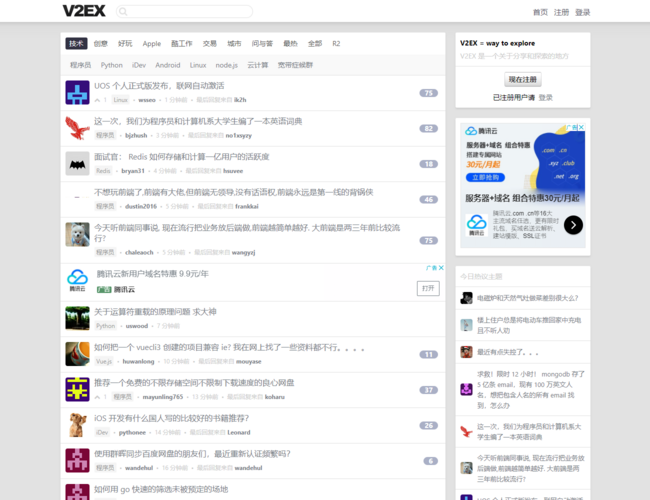Click 登录 link in sidebar box
This screenshot has width=650, height=500.
546,97
